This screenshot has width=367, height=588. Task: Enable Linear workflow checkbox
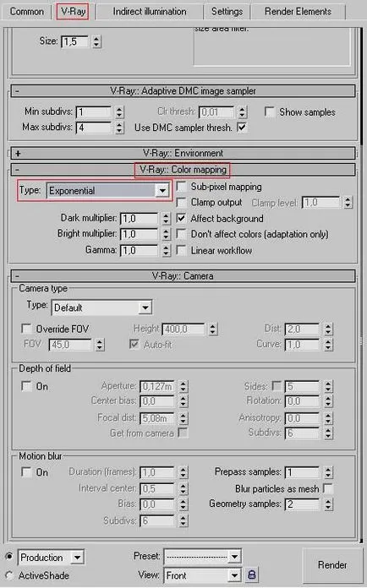pyautogui.click(x=181, y=250)
